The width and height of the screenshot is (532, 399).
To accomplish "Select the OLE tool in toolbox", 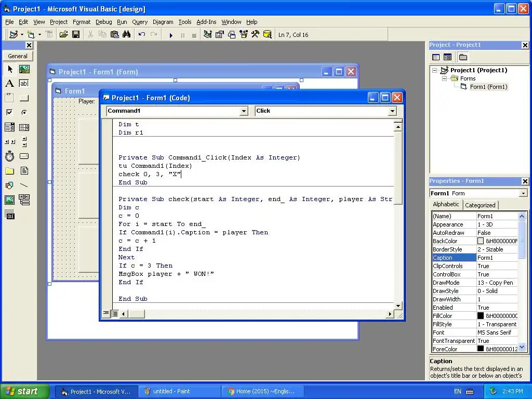I will [x=10, y=215].
